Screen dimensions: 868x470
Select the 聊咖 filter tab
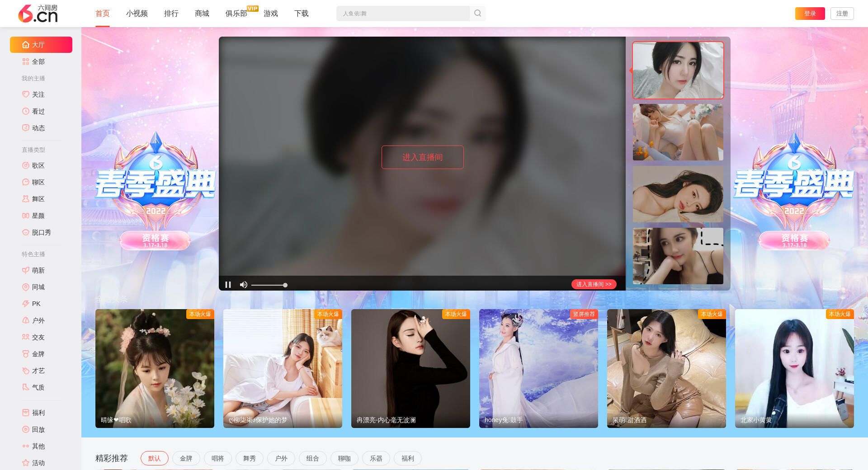344,458
